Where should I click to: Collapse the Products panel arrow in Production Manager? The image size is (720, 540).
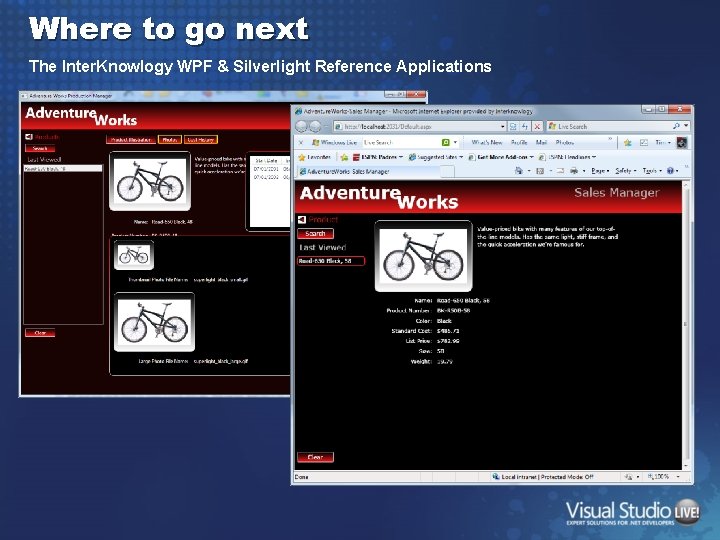tap(28, 137)
